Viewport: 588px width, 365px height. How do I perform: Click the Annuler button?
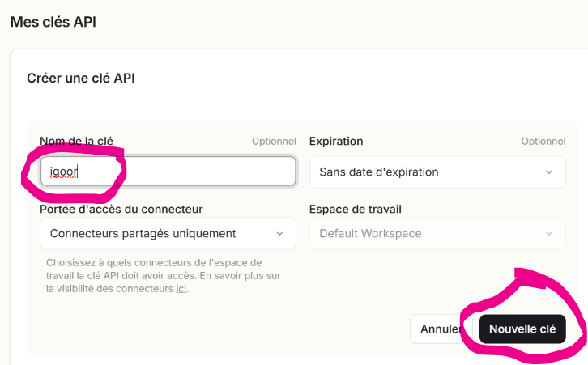[441, 329]
